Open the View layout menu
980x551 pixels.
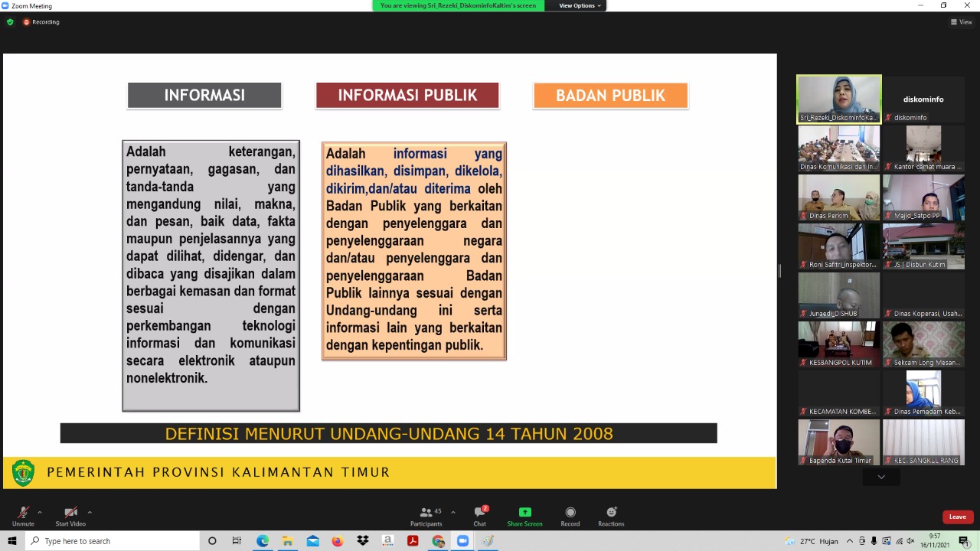(x=961, y=22)
